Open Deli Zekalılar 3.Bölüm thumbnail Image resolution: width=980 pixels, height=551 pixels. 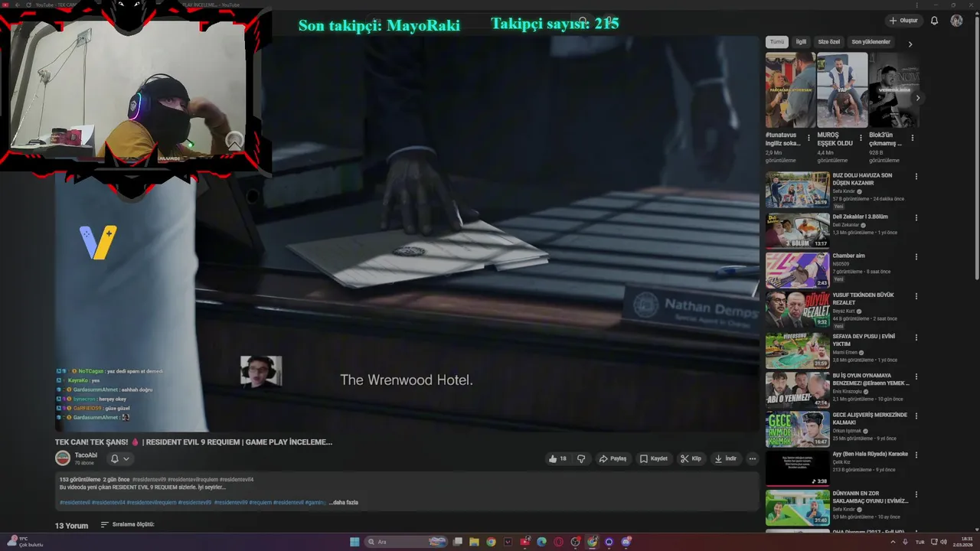[x=797, y=230]
